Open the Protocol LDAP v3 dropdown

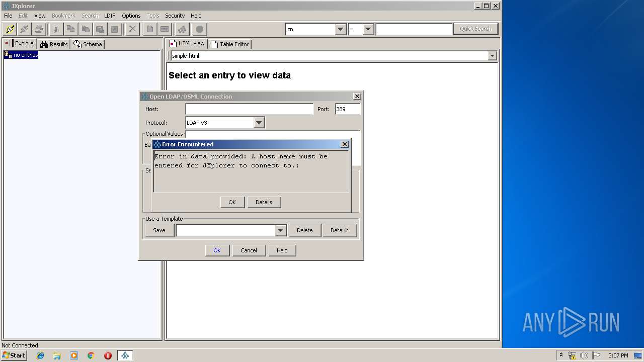pyautogui.click(x=259, y=123)
